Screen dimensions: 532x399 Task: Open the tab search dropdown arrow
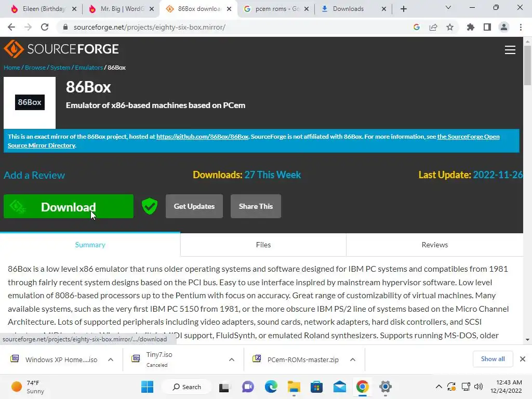[x=448, y=7]
